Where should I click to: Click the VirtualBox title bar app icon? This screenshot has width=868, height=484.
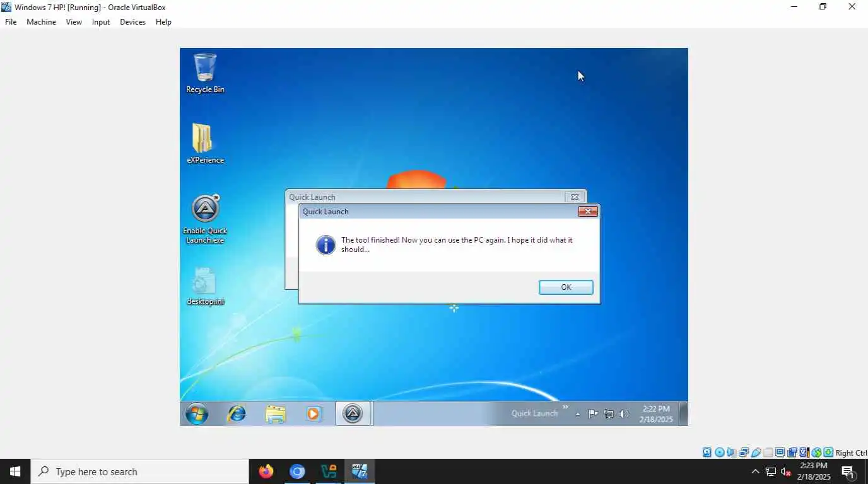[6, 7]
